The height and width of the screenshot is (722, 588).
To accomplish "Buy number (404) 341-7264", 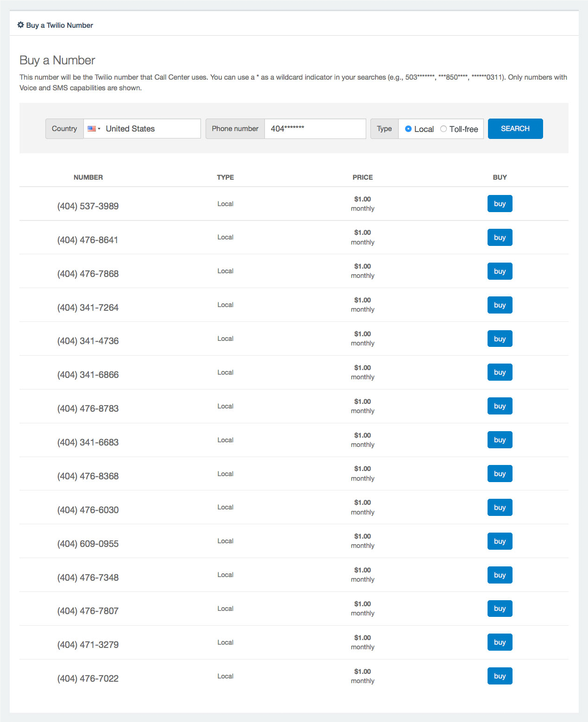I will 500,305.
